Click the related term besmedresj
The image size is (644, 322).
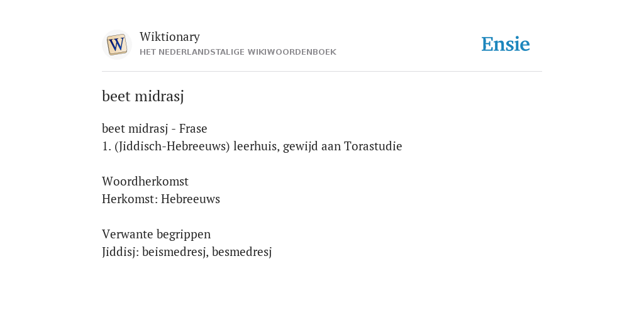[x=242, y=252]
